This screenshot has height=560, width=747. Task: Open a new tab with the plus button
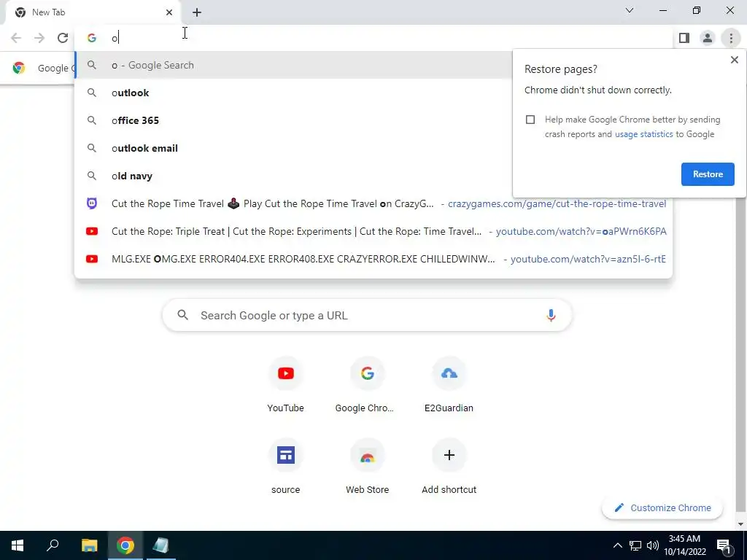[197, 12]
